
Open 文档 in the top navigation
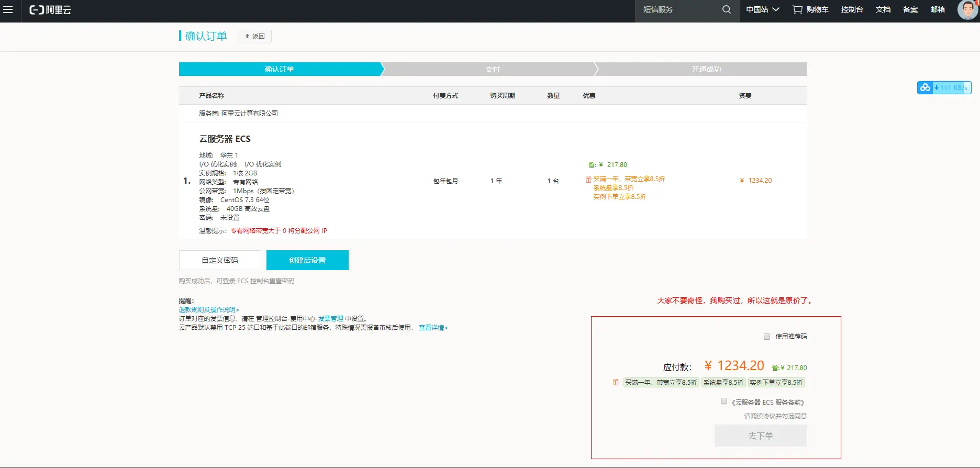coord(883,9)
